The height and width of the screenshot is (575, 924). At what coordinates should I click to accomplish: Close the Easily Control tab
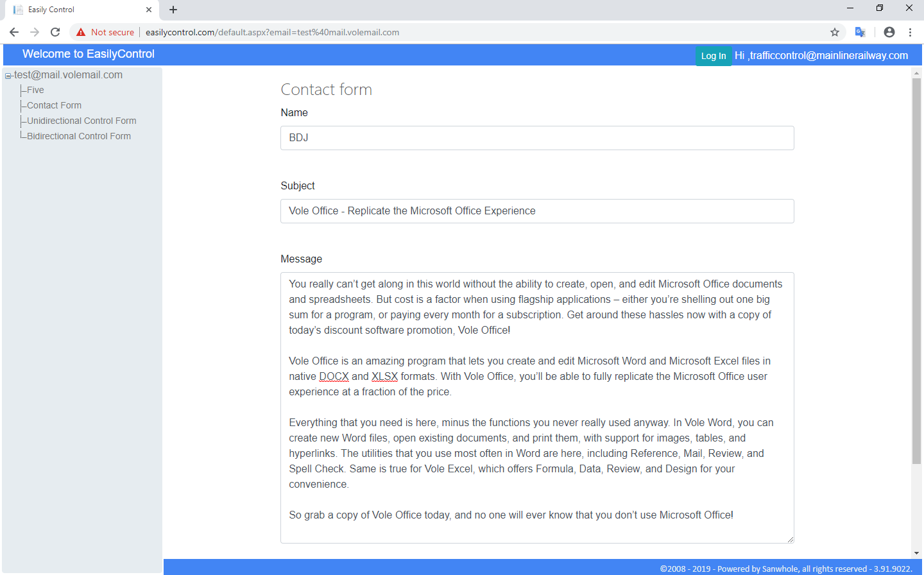[x=149, y=10]
